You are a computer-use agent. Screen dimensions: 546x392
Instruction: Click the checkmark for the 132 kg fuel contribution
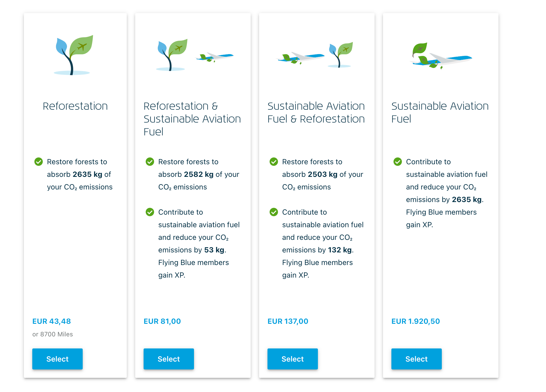coord(274,212)
